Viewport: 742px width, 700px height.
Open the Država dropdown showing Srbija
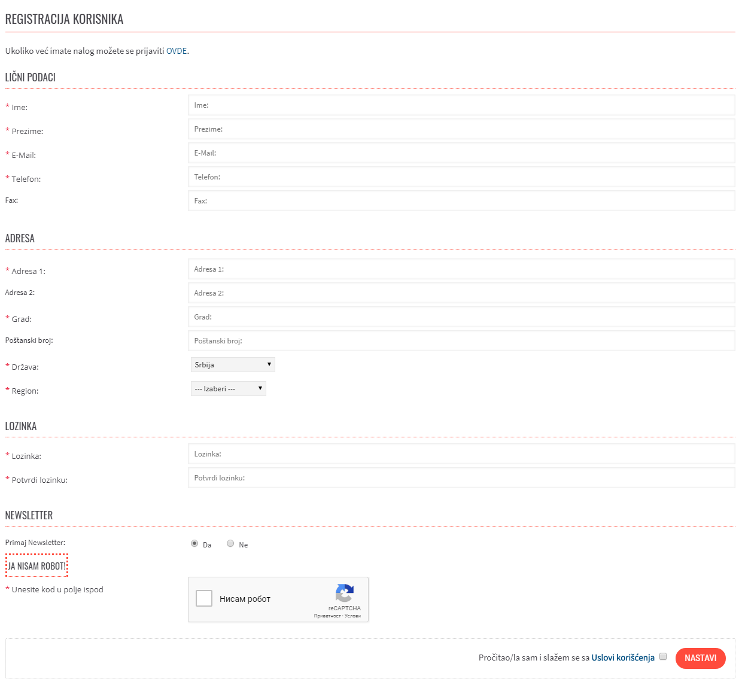pos(233,365)
